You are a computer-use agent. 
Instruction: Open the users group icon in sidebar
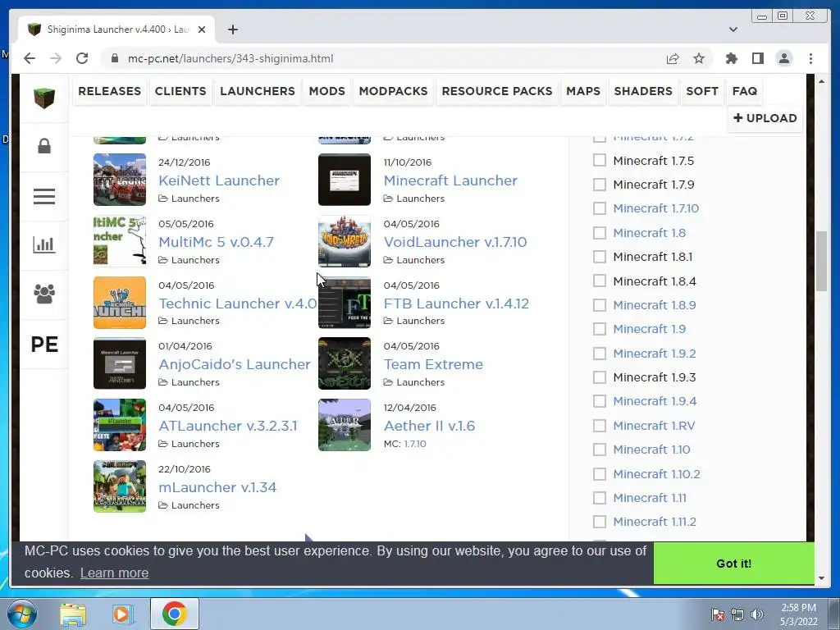[x=44, y=294]
